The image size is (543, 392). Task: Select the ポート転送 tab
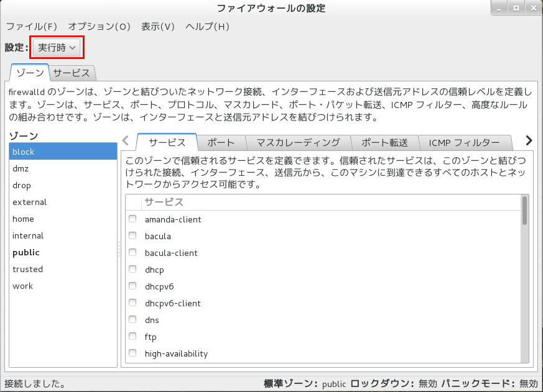click(384, 142)
